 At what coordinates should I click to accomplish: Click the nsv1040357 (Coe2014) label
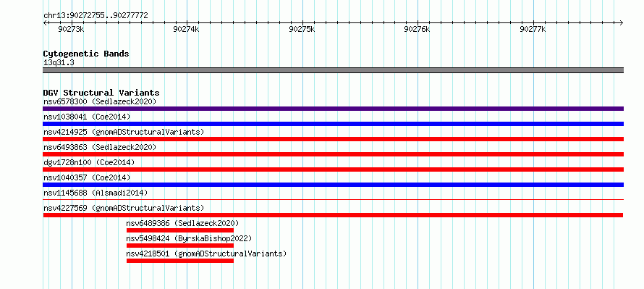(x=87, y=177)
